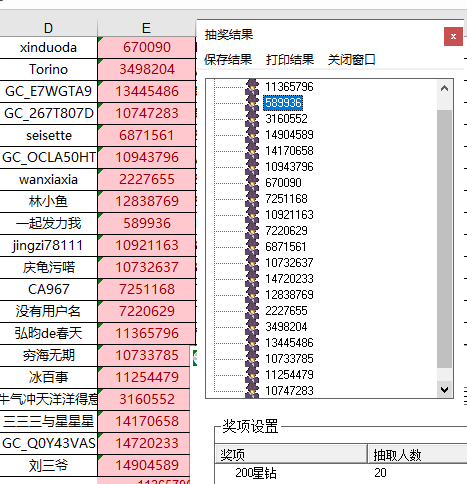Click the person icon beside 14170658
Screen dimensions: 467x484
point(252,151)
